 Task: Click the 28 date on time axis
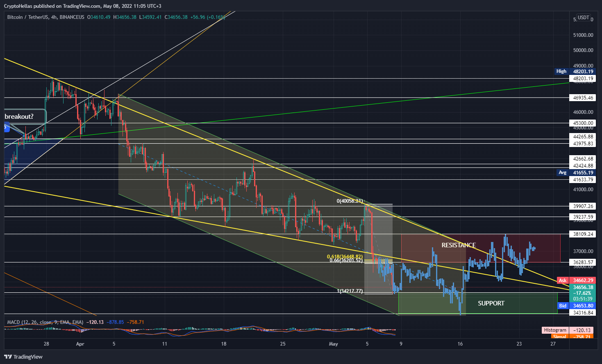pyautogui.click(x=46, y=344)
